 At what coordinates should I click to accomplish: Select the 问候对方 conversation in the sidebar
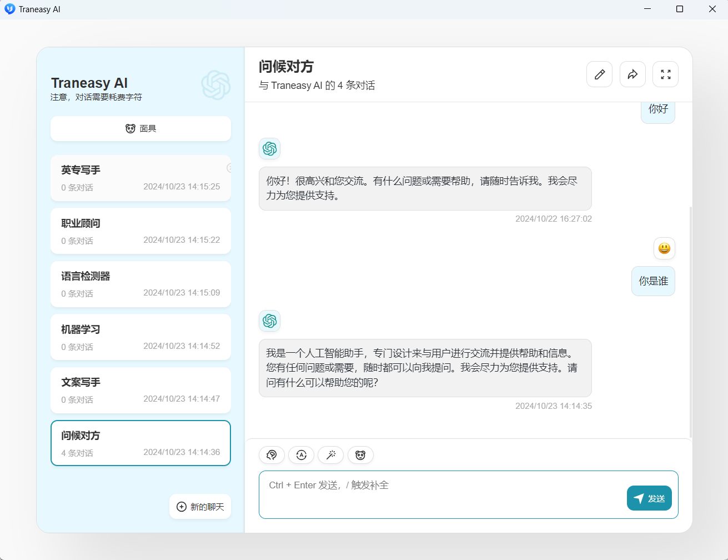(x=140, y=443)
